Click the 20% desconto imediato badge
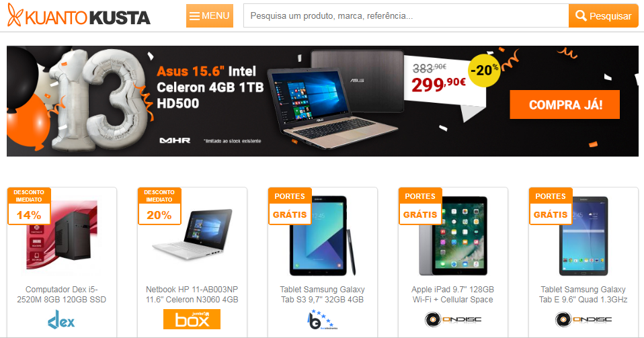Image resolution: width=644 pixels, height=338 pixels. [159, 206]
